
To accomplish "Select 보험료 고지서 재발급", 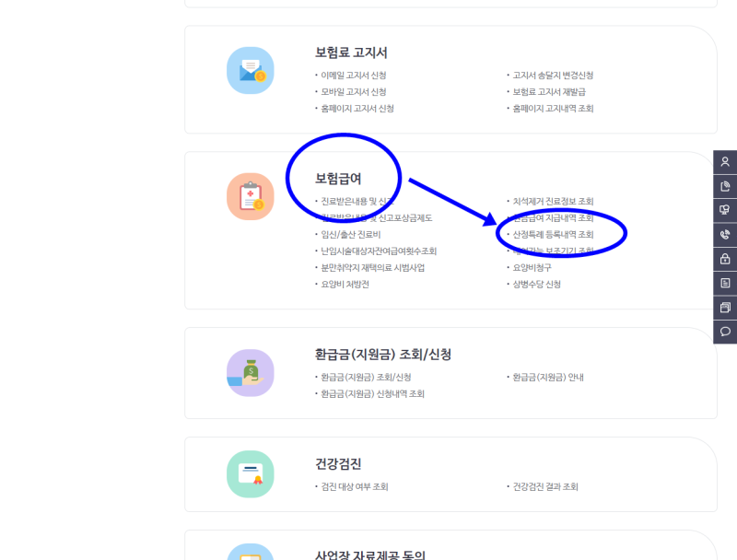I will point(549,92).
